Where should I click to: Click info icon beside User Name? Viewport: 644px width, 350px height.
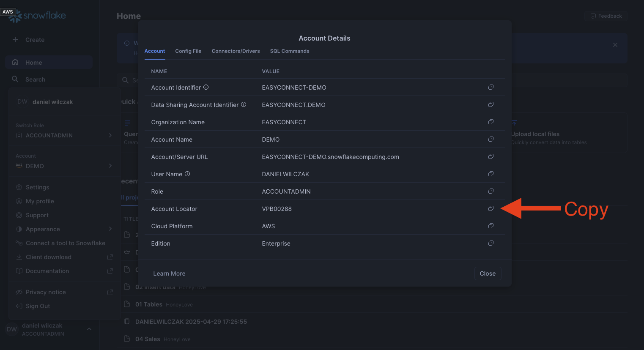coord(187,174)
